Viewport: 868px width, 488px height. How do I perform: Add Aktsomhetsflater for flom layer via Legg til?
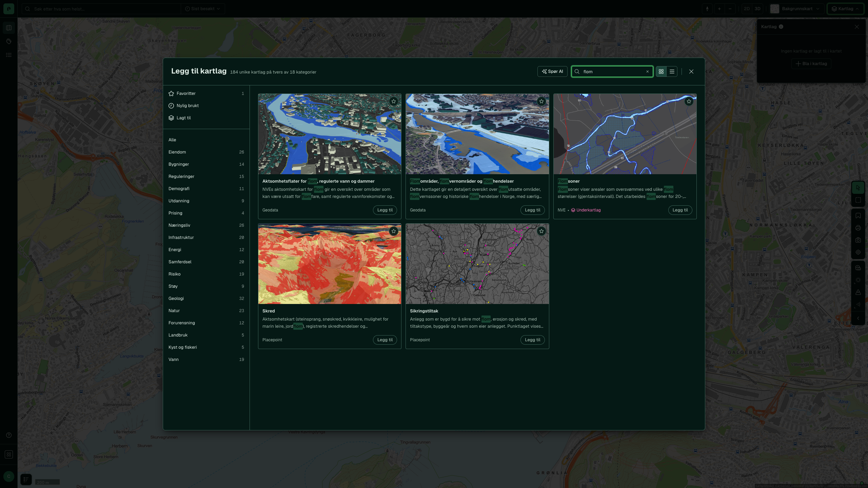(385, 210)
